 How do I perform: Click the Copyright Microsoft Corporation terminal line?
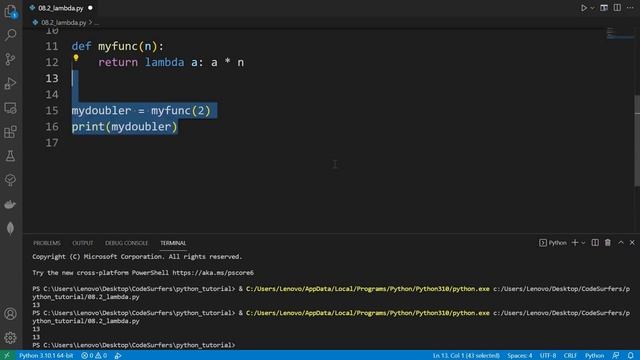137,257
